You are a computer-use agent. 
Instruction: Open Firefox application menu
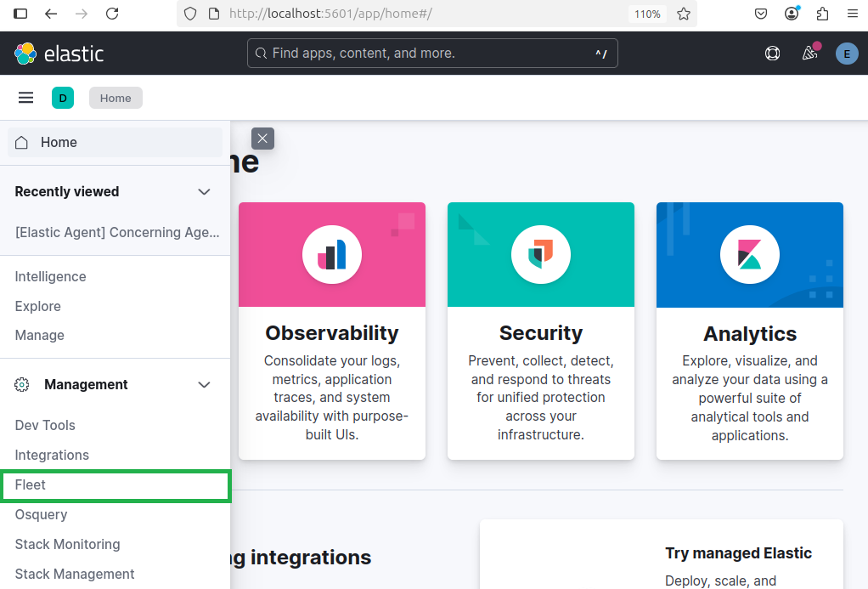tap(853, 14)
